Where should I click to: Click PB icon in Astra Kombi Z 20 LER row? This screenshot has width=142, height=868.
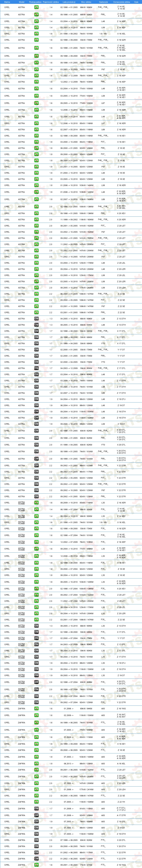[x=36, y=613]
